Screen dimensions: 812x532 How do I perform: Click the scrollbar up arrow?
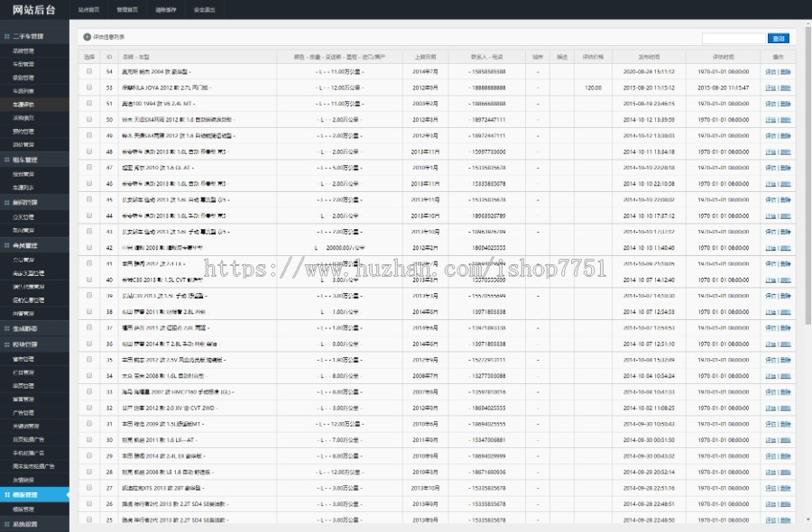pos(807,23)
